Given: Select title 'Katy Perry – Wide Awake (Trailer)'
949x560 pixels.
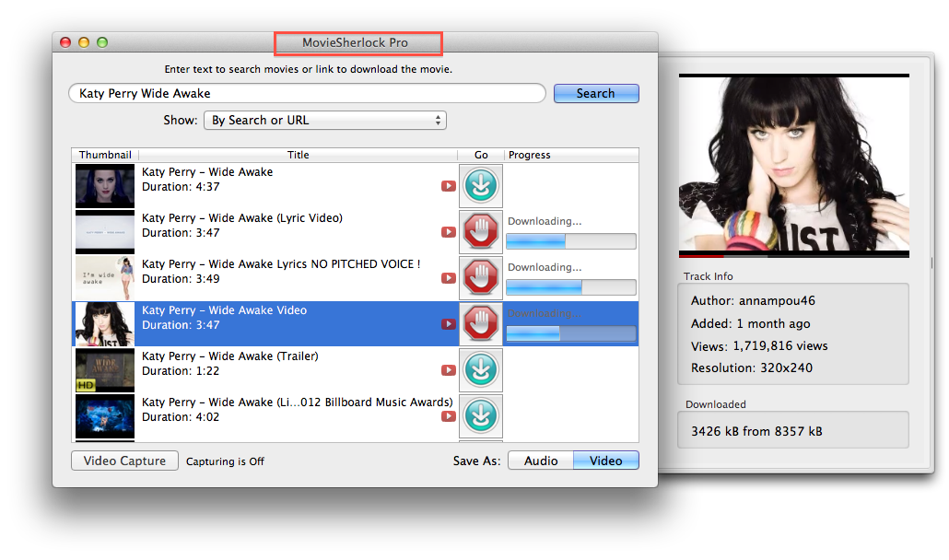Looking at the screenshot, I should click(230, 356).
